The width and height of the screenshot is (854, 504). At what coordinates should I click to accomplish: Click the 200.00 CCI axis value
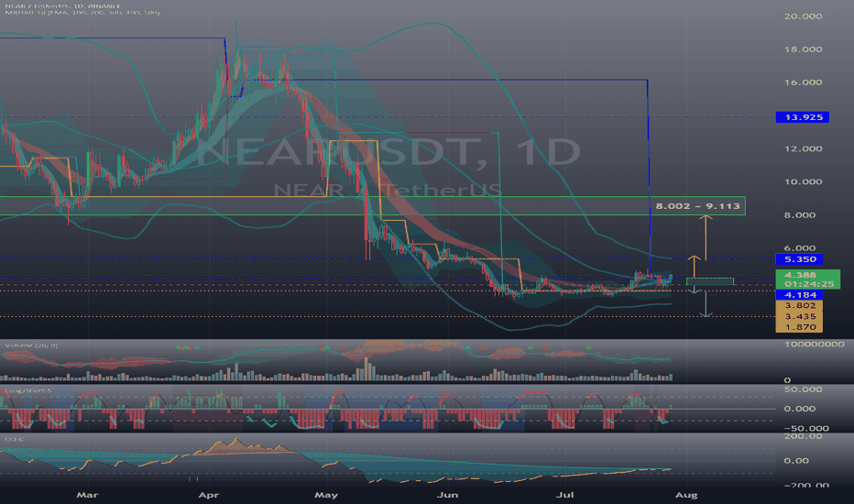click(804, 436)
